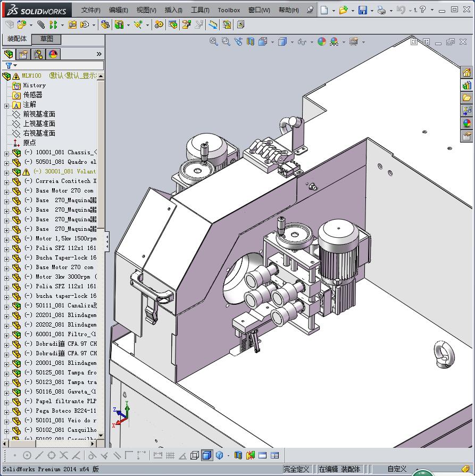Click the Linear Component Pattern icon
The height and width of the screenshot is (476, 475).
point(53,24)
